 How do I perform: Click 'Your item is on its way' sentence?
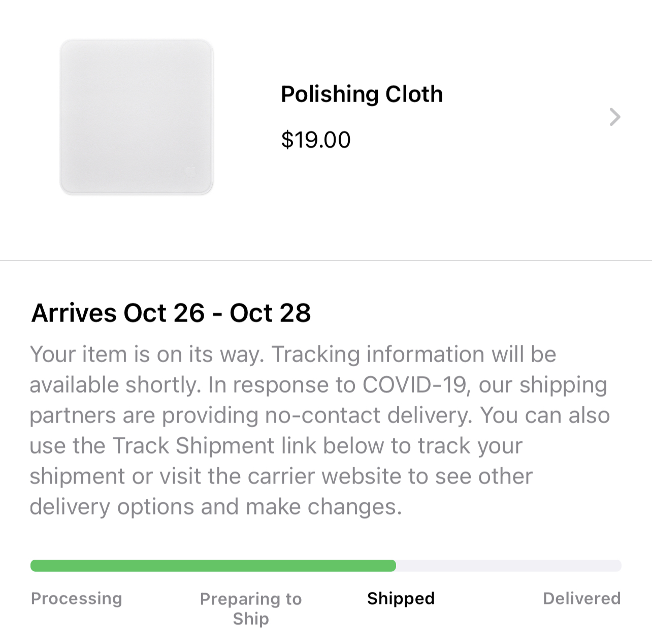(147, 355)
